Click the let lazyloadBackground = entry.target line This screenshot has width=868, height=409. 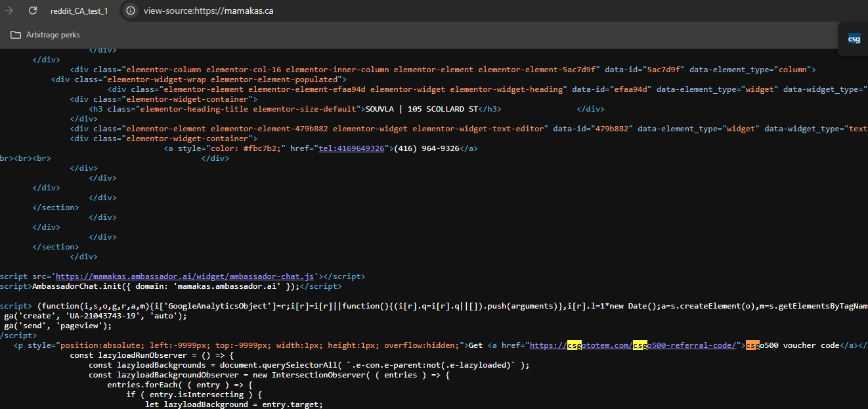coord(234,404)
